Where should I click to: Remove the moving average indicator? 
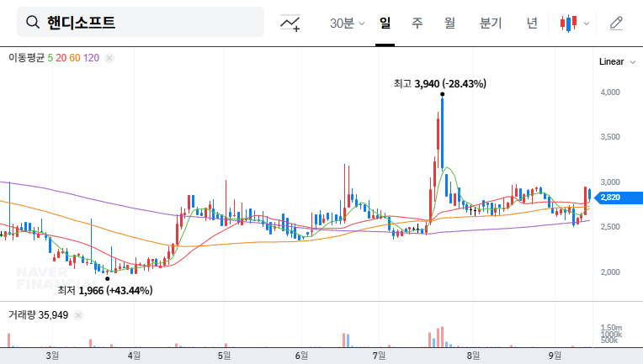109,58
